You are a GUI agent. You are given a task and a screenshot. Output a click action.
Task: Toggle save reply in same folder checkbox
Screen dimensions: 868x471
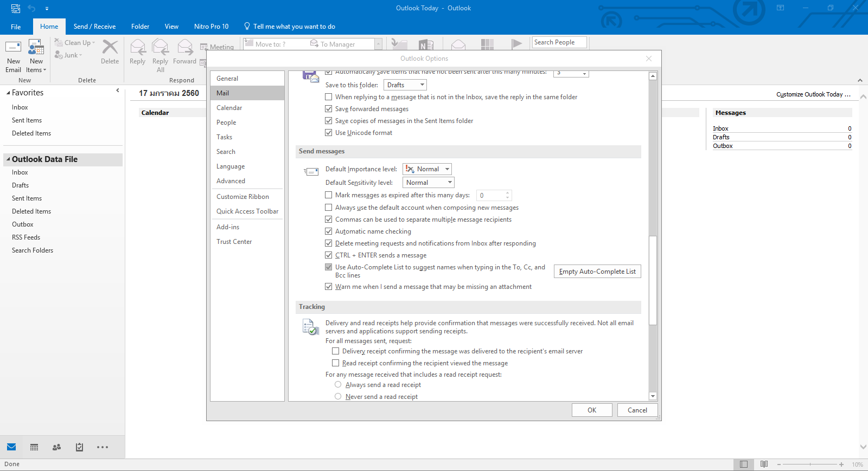coord(328,97)
